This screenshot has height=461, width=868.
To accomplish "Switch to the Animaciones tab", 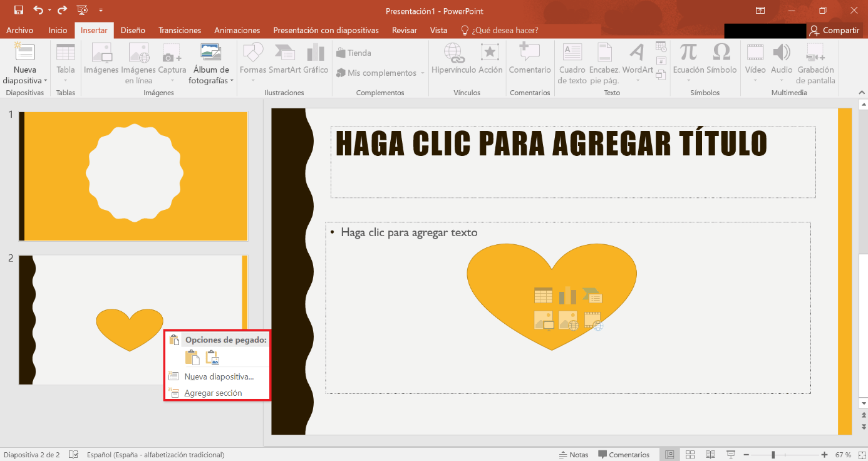I will 237,30.
